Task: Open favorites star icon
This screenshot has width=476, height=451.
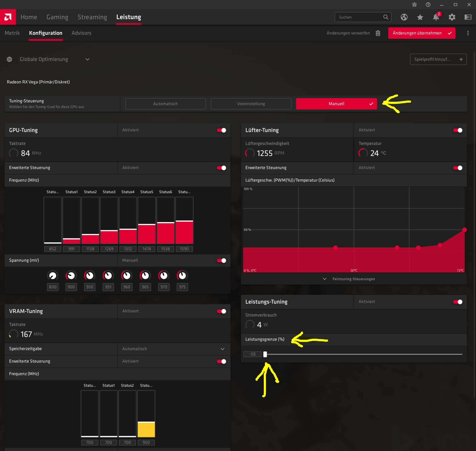Action: coord(420,17)
